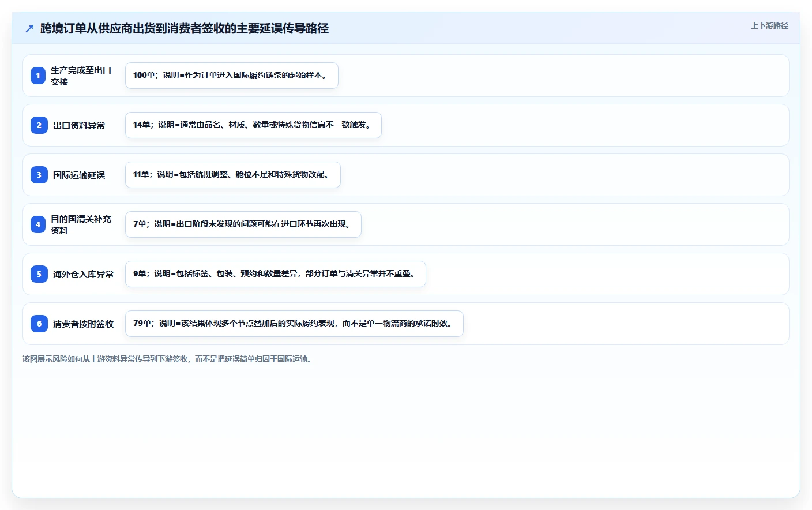The width and height of the screenshot is (812, 510).
Task: Click the 7单 description box
Action: (x=243, y=224)
